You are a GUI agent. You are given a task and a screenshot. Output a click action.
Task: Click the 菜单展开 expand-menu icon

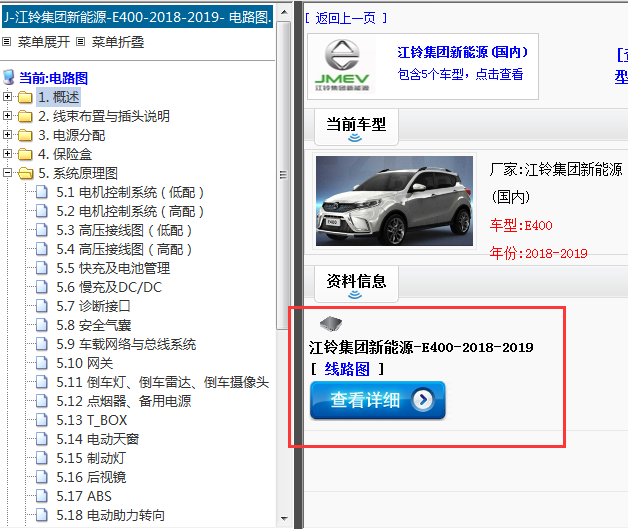pyautogui.click(x=6, y=42)
